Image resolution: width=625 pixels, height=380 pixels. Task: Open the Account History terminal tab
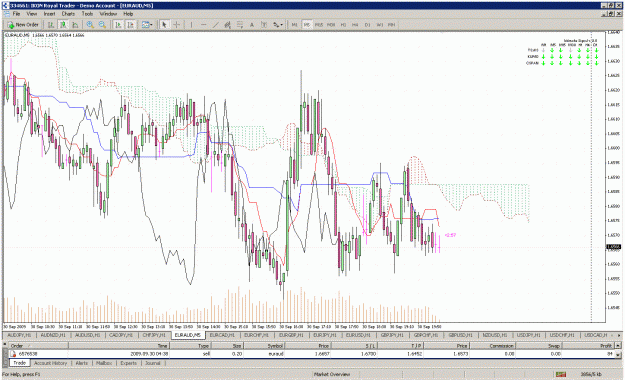coord(51,363)
